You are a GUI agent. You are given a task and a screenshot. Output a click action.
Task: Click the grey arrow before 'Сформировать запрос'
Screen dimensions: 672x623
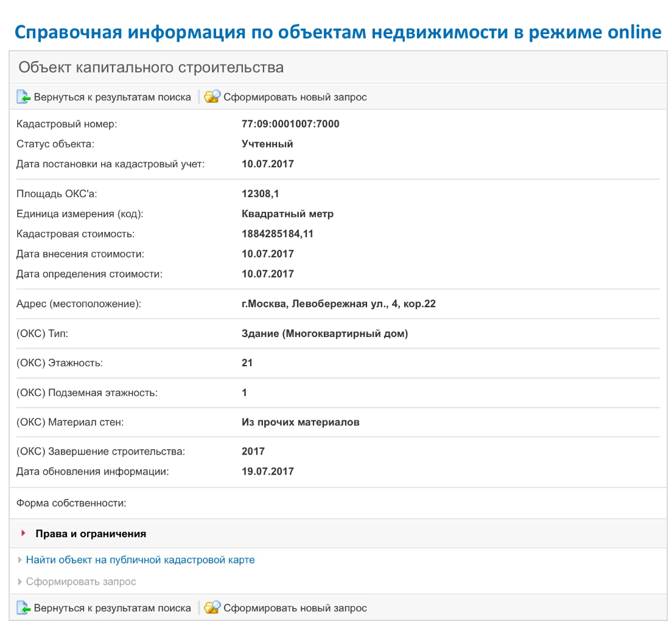[x=20, y=582]
